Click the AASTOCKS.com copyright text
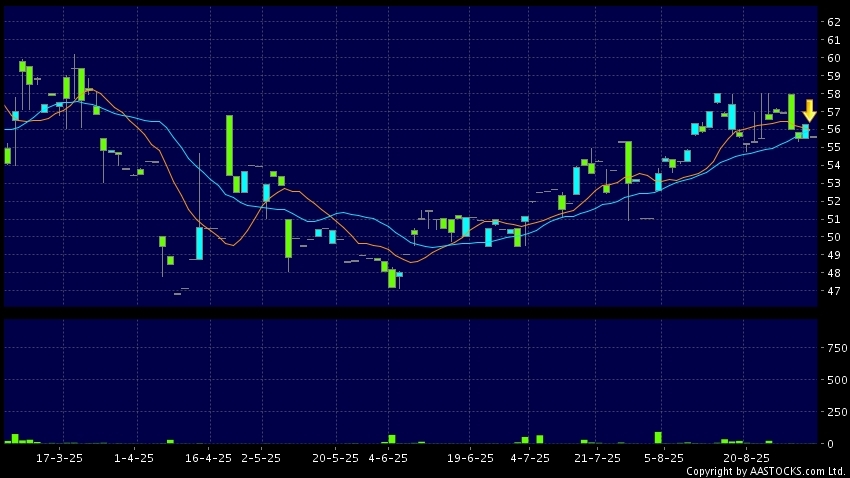 [767, 471]
